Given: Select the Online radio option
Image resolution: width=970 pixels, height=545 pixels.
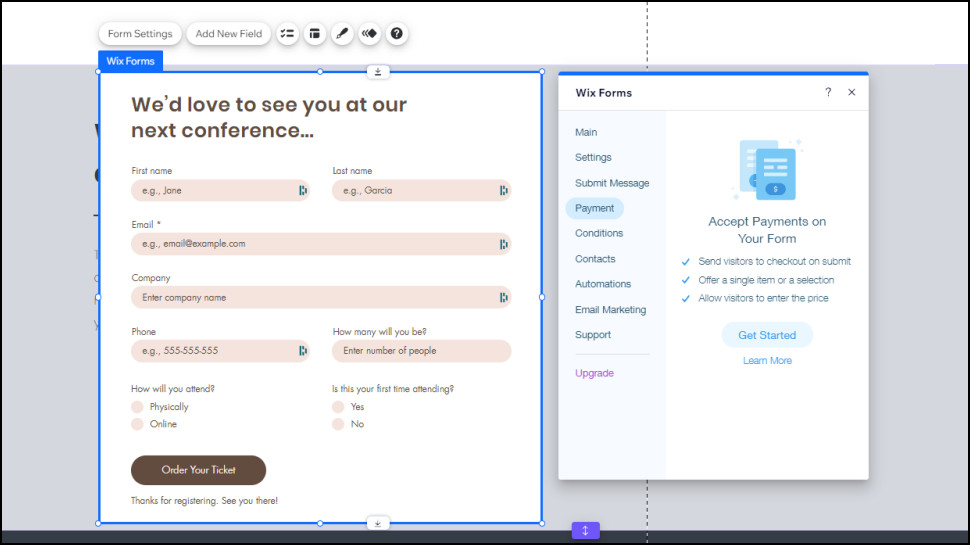Looking at the screenshot, I should click(138, 424).
